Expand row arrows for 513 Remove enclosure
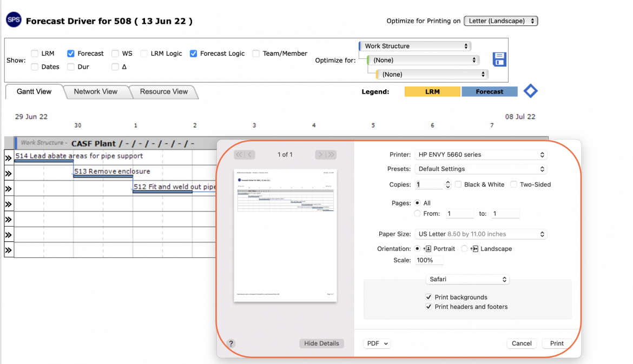The height and width of the screenshot is (364, 633). 9,174
